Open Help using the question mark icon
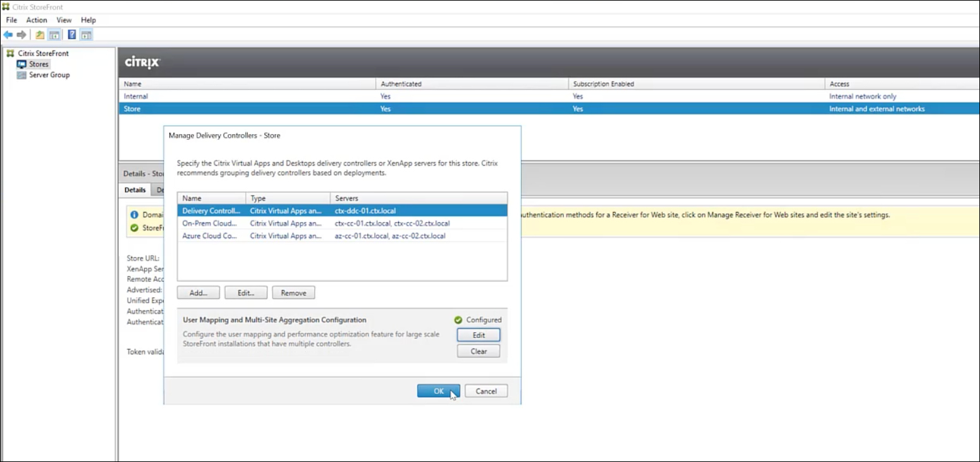 [x=72, y=35]
